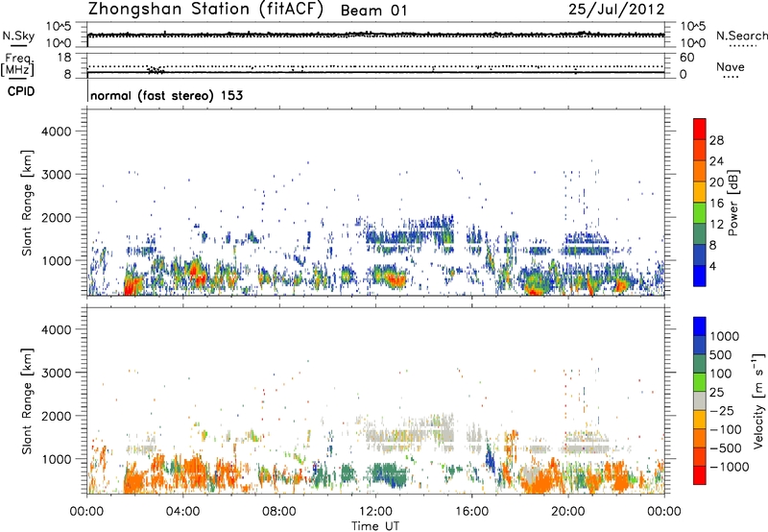Click 'normal (fast stereo) 153' text

click(166, 95)
